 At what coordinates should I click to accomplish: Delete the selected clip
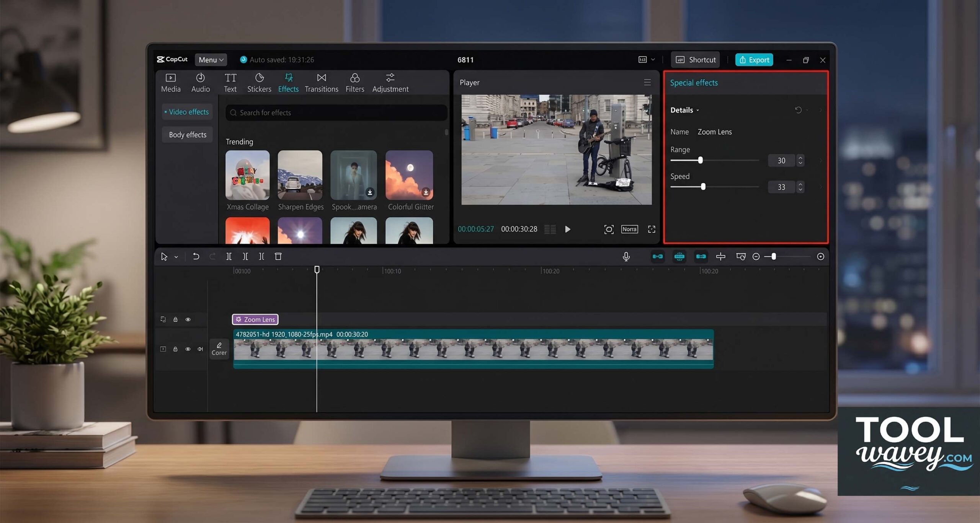[x=278, y=256]
